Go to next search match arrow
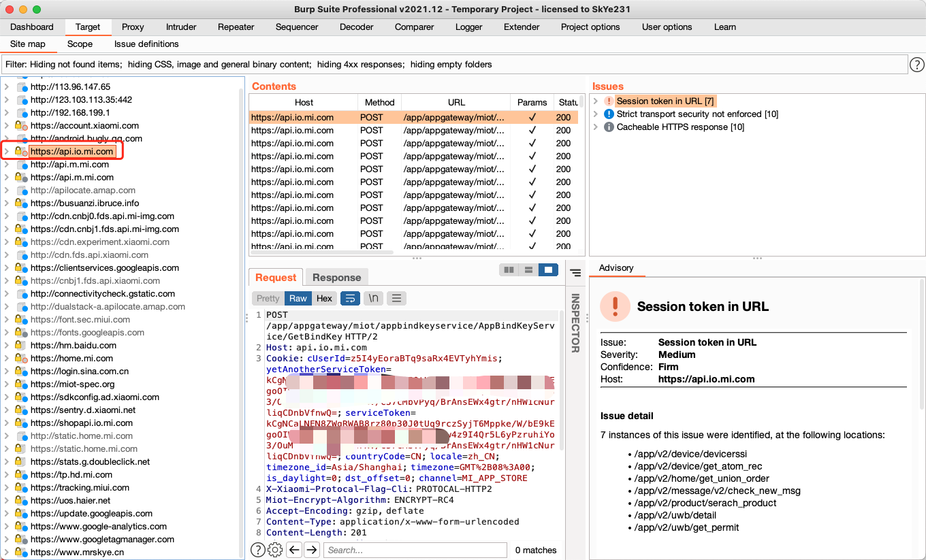Screen dimensions: 926x560 (x=311, y=550)
